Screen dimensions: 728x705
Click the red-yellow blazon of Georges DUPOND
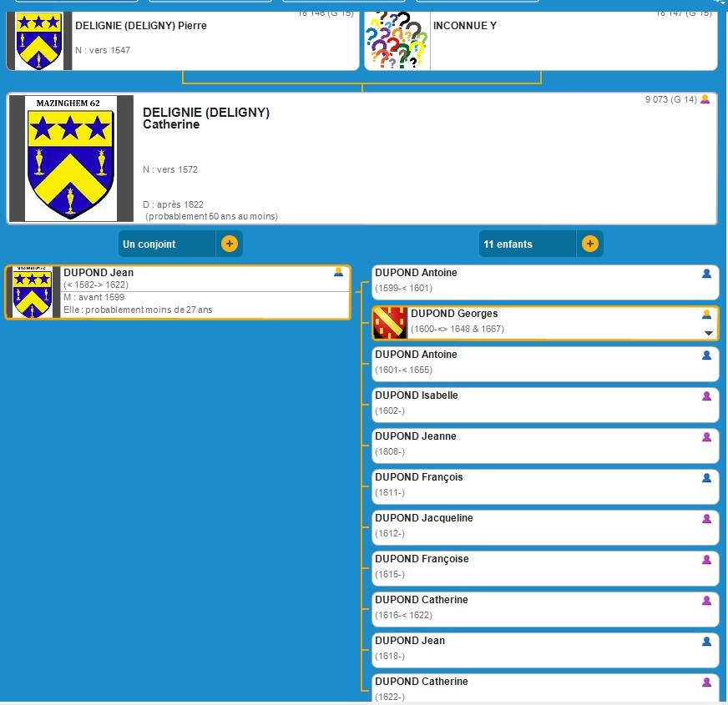click(390, 323)
